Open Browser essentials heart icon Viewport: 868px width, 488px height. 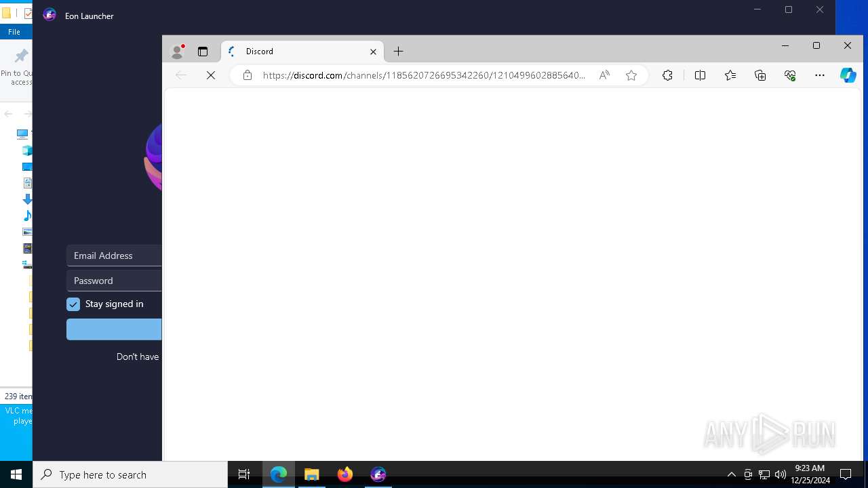click(x=790, y=75)
